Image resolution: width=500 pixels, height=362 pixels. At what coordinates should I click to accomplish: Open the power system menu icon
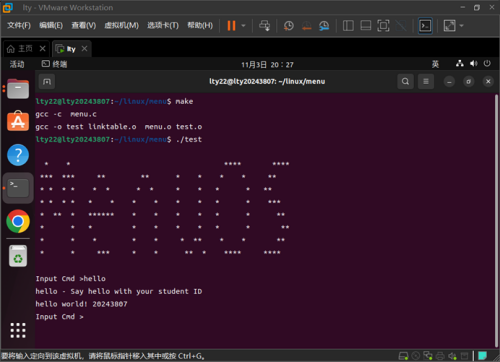(487, 63)
